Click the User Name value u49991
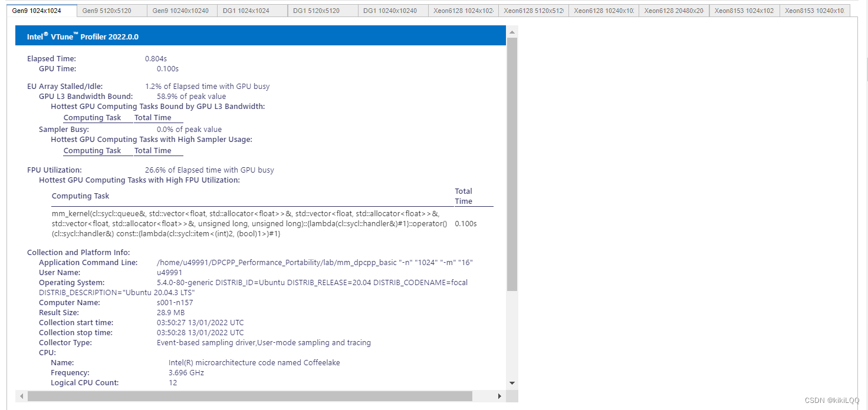 pos(169,272)
